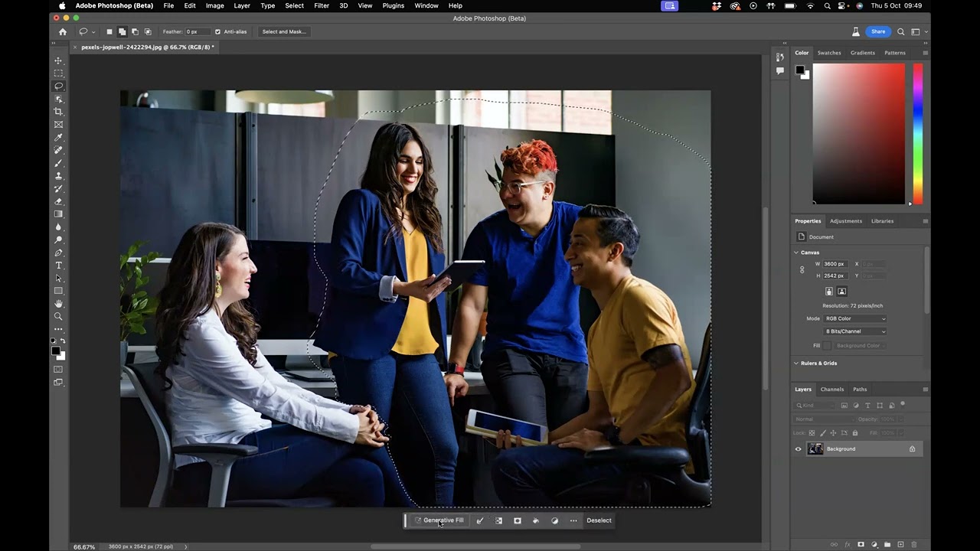Toggle the Anti-alias checkbox

pyautogui.click(x=217, y=31)
